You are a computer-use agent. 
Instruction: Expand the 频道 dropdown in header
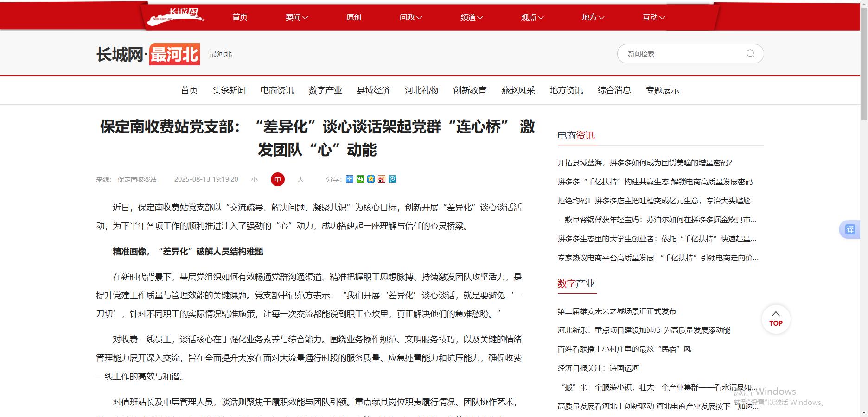tap(472, 18)
